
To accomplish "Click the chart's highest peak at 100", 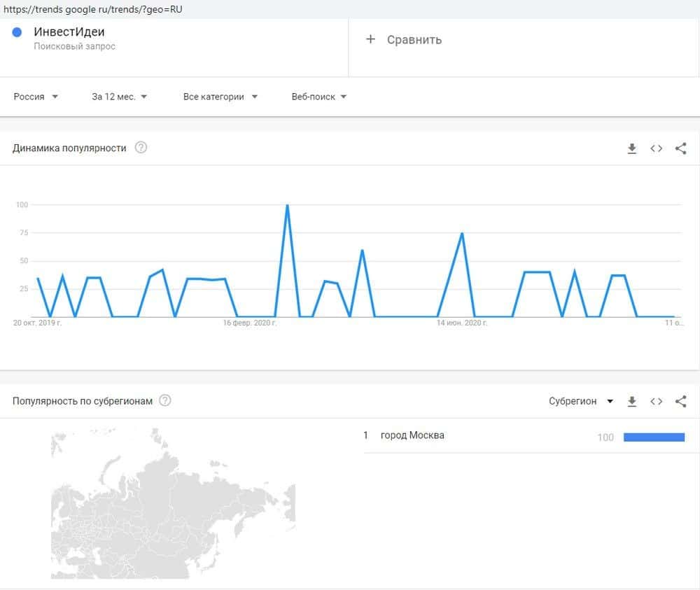I will point(287,206).
